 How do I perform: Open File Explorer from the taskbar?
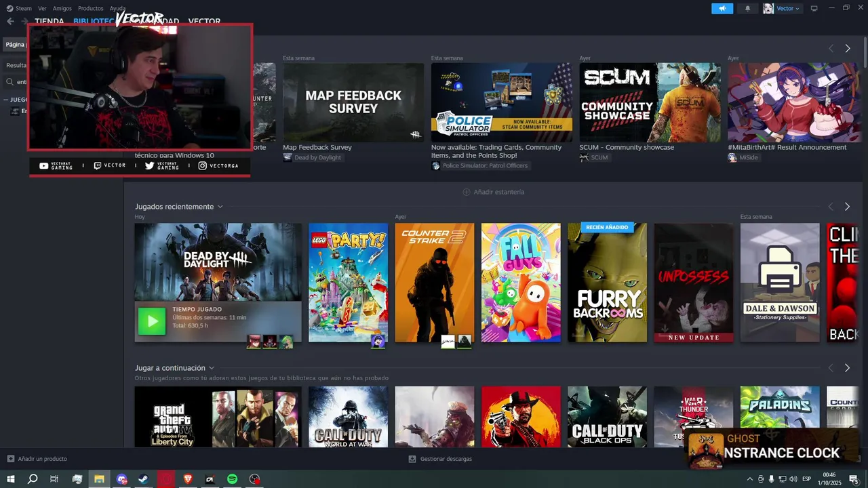[x=99, y=479]
